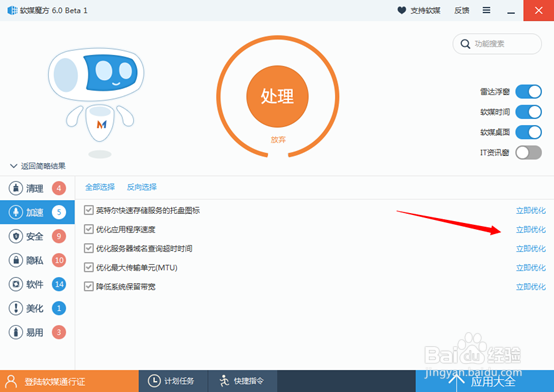Select the 隐私 lock icon
The image size is (554, 392).
16,260
